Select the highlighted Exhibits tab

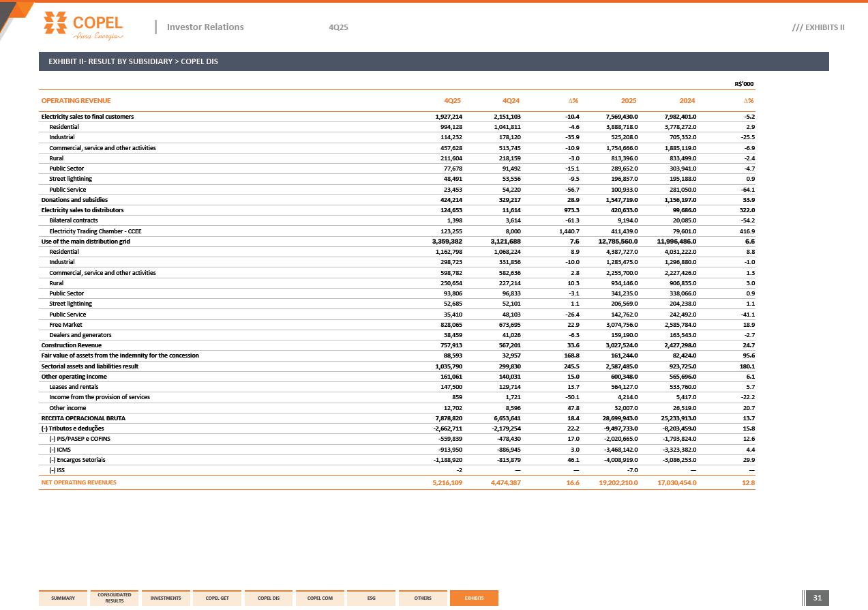[474, 598]
